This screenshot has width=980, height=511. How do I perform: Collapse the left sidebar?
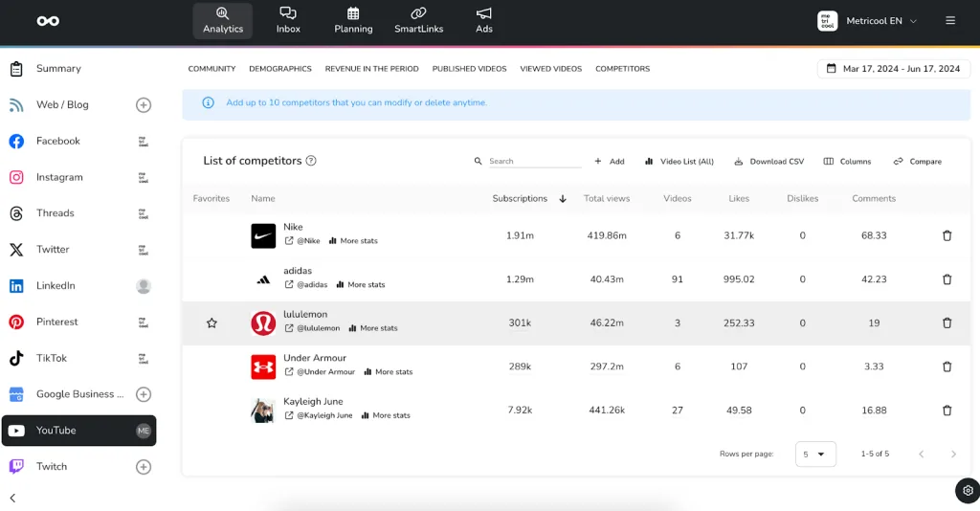click(x=12, y=498)
